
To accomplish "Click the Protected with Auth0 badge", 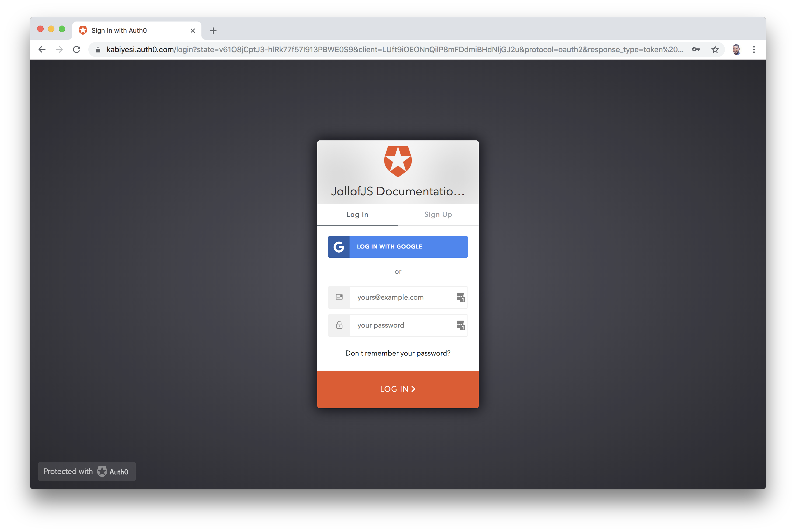I will pyautogui.click(x=87, y=471).
